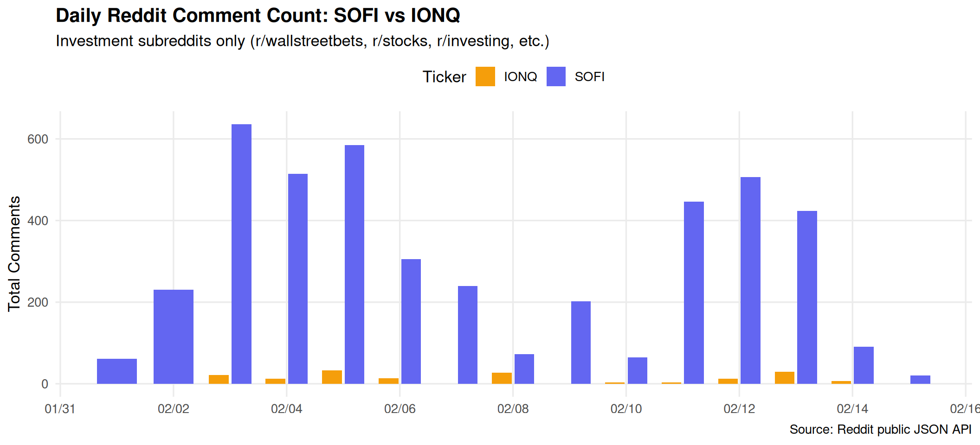Click the "02/10" x-axis date label
This screenshot has height=445, width=980.
coord(626,409)
